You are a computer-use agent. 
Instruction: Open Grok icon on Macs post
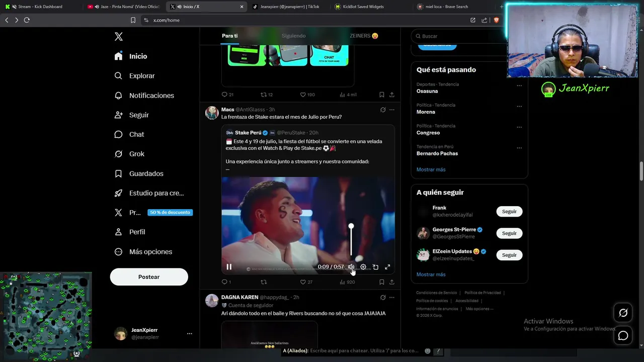click(x=383, y=110)
